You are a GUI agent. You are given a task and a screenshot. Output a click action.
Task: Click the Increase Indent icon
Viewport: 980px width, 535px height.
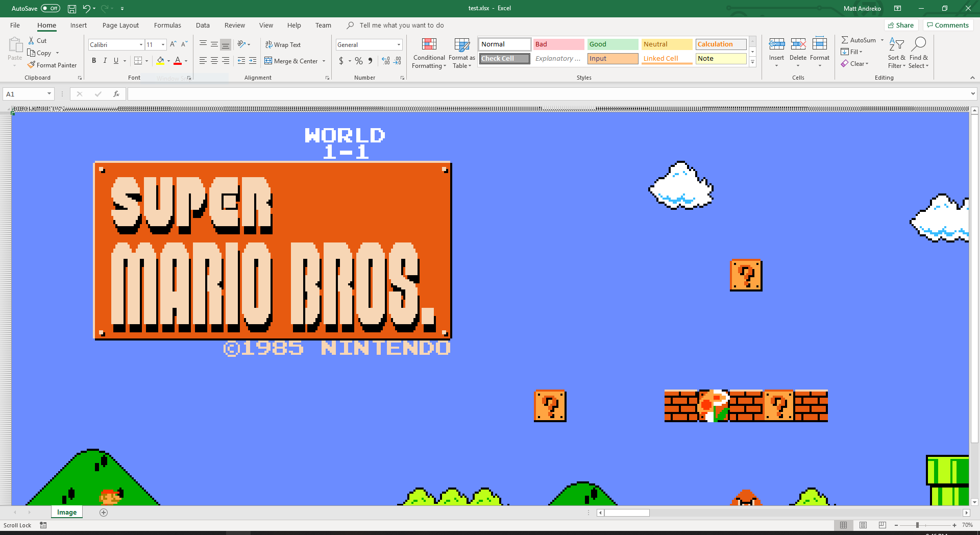(253, 61)
